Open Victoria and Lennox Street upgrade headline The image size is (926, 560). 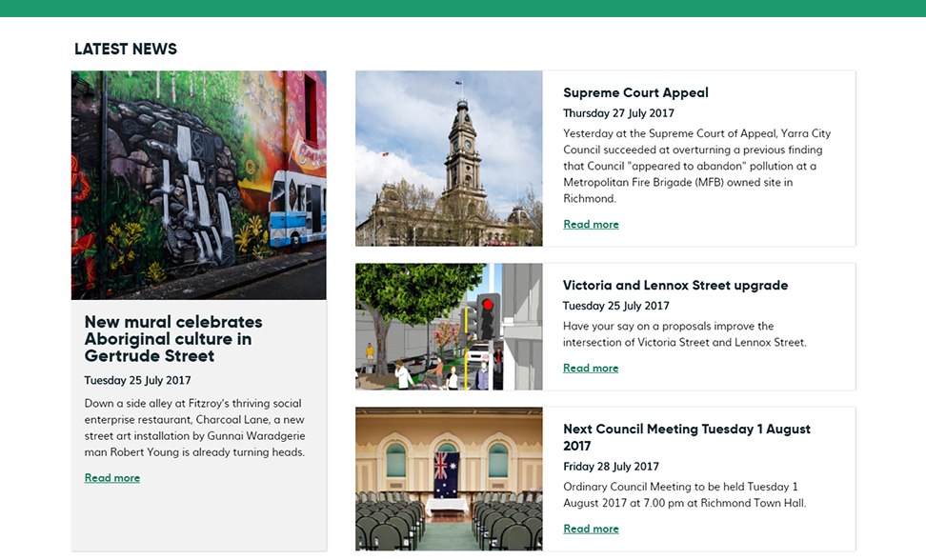coord(675,285)
